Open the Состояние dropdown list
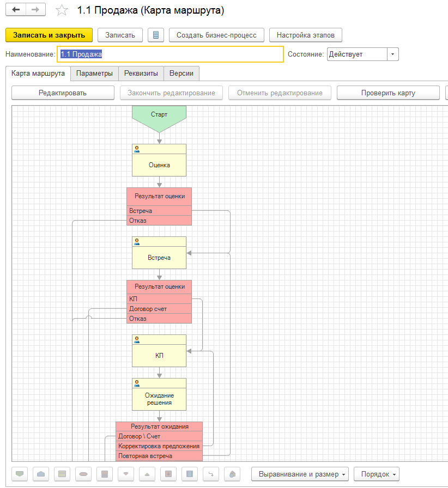Image resolution: width=448 pixels, height=488 pixels. (x=393, y=54)
